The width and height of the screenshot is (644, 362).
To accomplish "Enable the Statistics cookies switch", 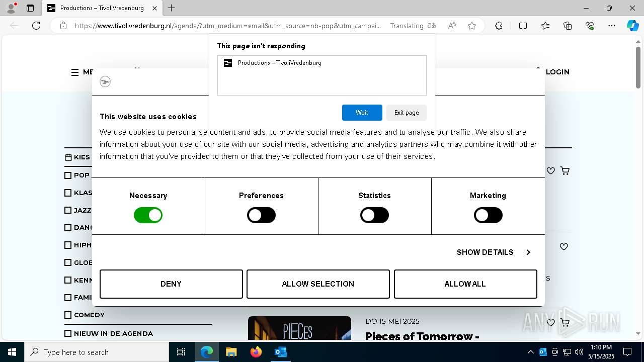I will click(374, 215).
